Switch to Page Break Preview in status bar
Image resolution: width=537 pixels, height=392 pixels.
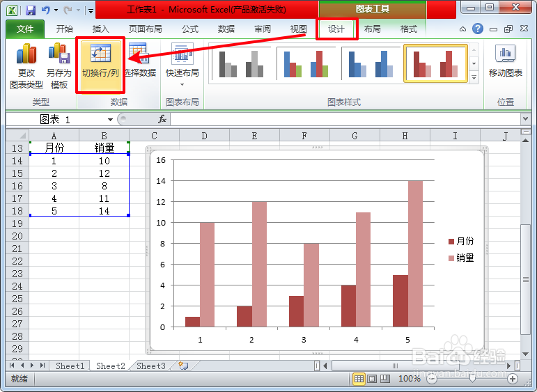[x=385, y=379]
